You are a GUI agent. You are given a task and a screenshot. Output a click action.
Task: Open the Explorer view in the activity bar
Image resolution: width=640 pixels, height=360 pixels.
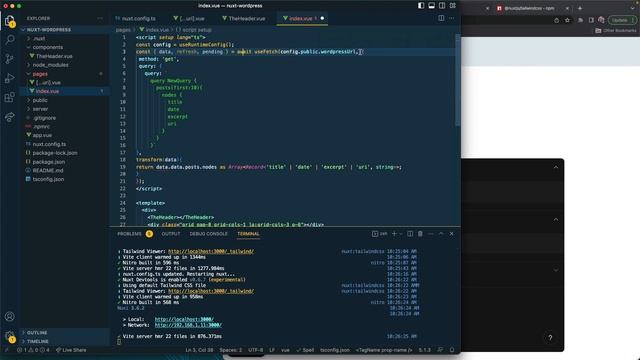click(x=9, y=20)
